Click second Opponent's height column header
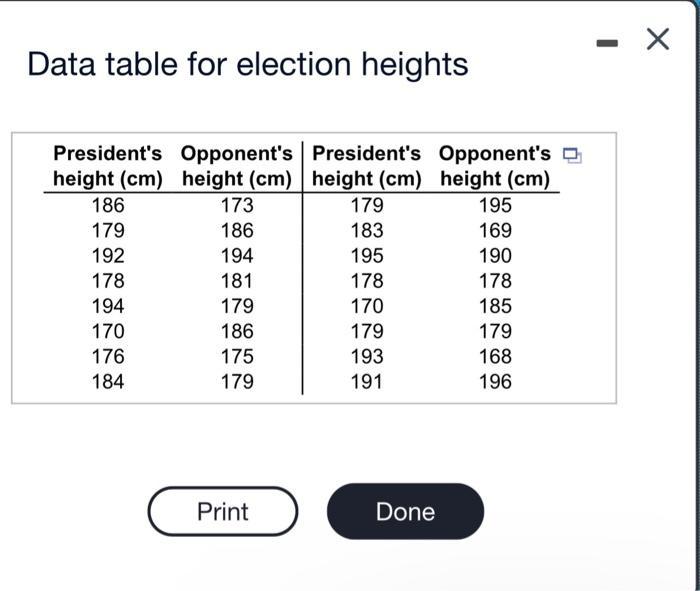Screen dimensions: 700x591 (x=495, y=166)
